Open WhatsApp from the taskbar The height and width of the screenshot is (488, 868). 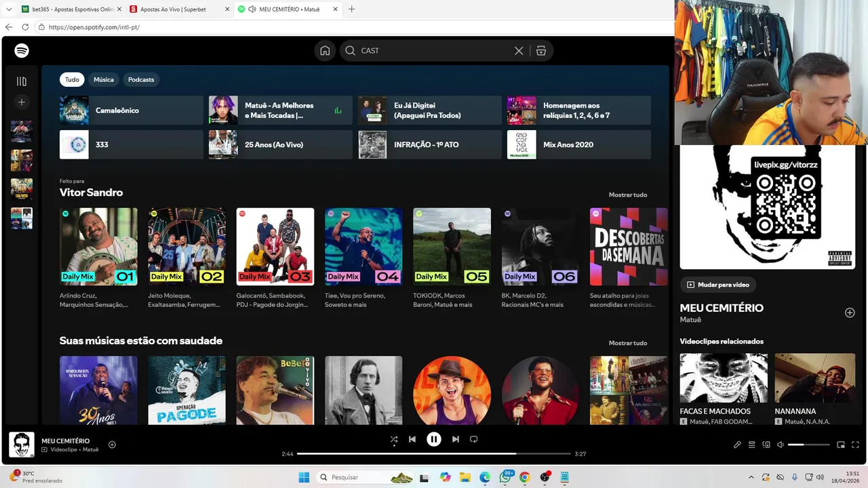point(505,477)
